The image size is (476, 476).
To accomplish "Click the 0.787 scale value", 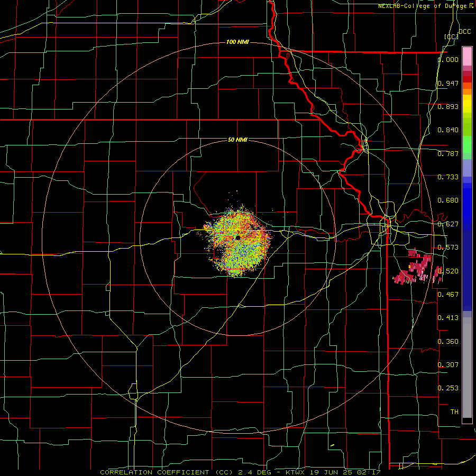I will (448, 153).
